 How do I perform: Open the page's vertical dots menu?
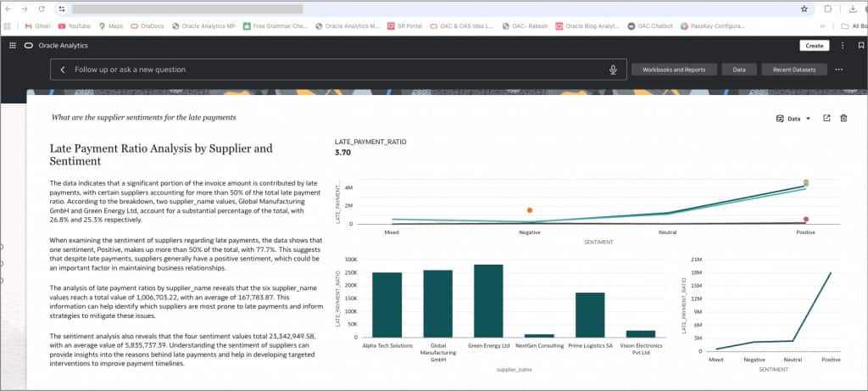[x=843, y=46]
